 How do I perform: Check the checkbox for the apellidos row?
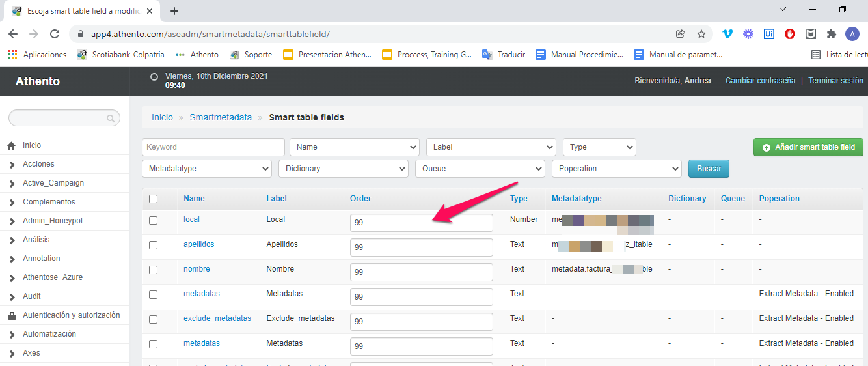click(x=153, y=246)
